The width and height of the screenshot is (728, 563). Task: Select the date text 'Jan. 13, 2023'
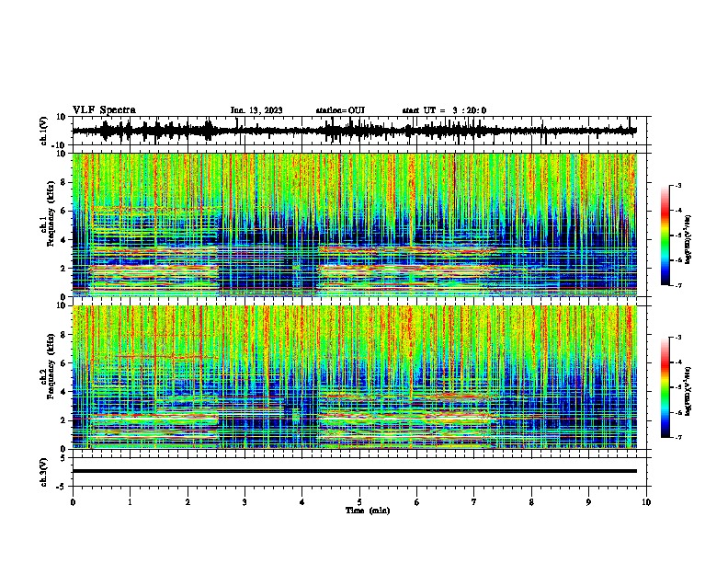click(x=256, y=110)
